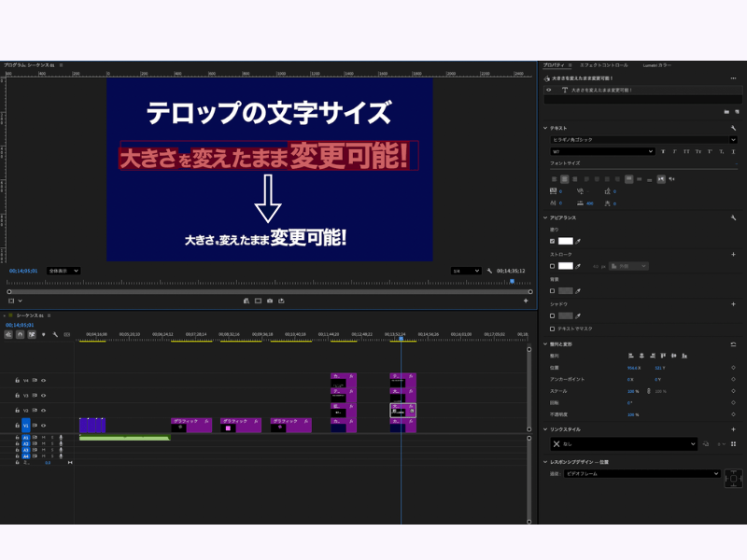747x560 pixels.
Task: Open the Lumetri カラー tab
Action: (x=656, y=65)
